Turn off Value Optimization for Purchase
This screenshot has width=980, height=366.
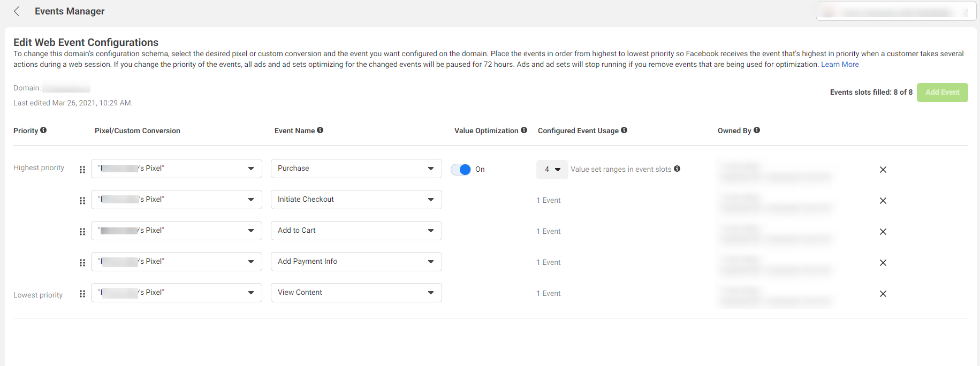tap(461, 170)
